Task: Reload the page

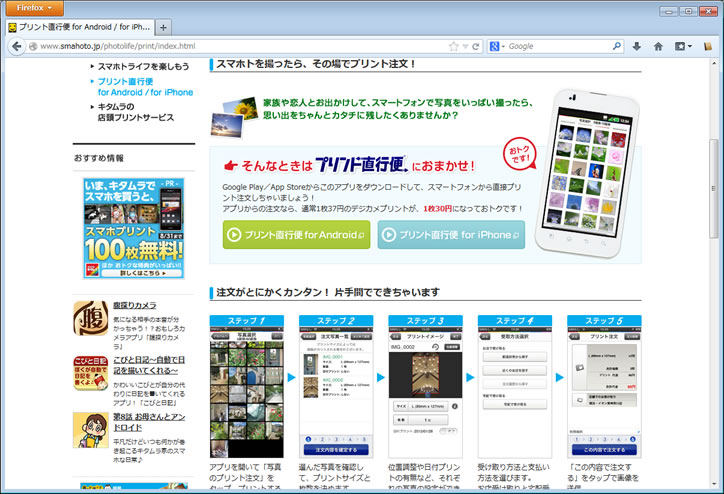Action: click(x=475, y=47)
